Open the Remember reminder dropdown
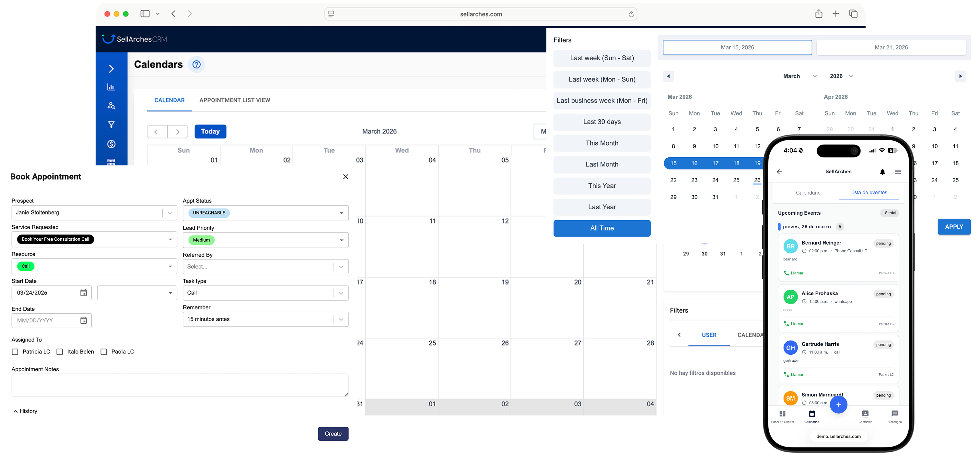 (265, 319)
